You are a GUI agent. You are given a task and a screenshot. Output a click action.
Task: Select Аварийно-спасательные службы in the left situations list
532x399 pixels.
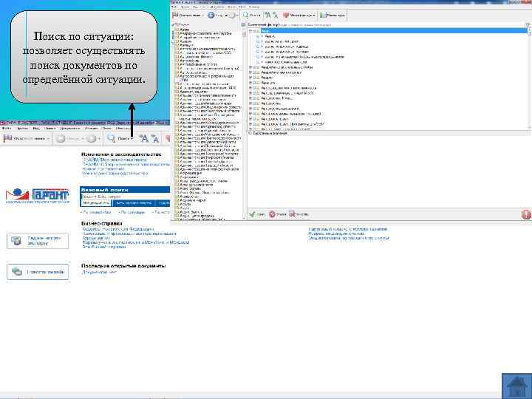pyautogui.click(x=205, y=33)
